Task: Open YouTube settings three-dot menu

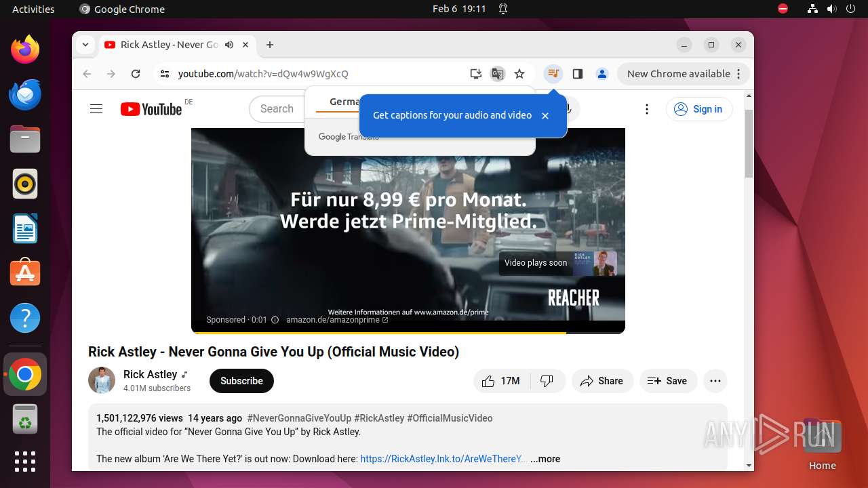Action: (x=647, y=109)
